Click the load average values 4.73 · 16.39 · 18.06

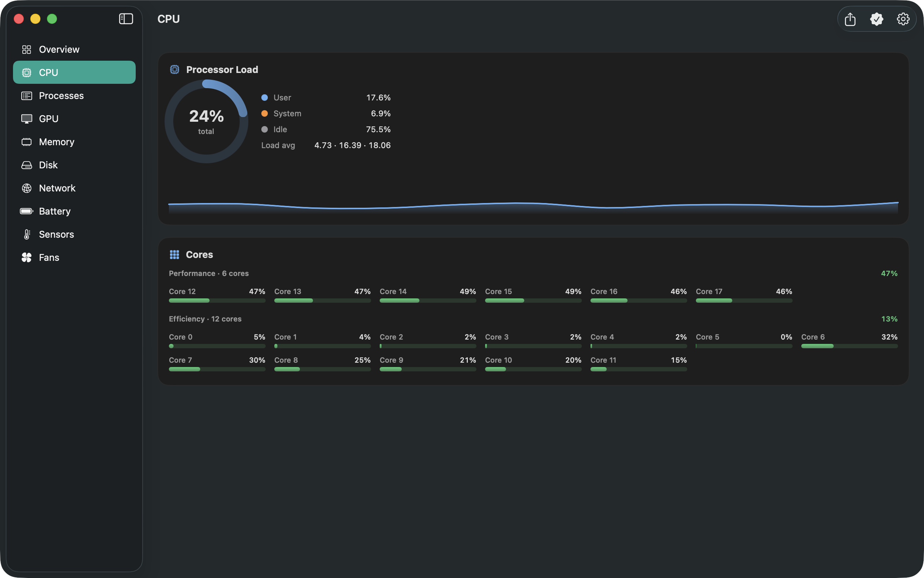[352, 145]
